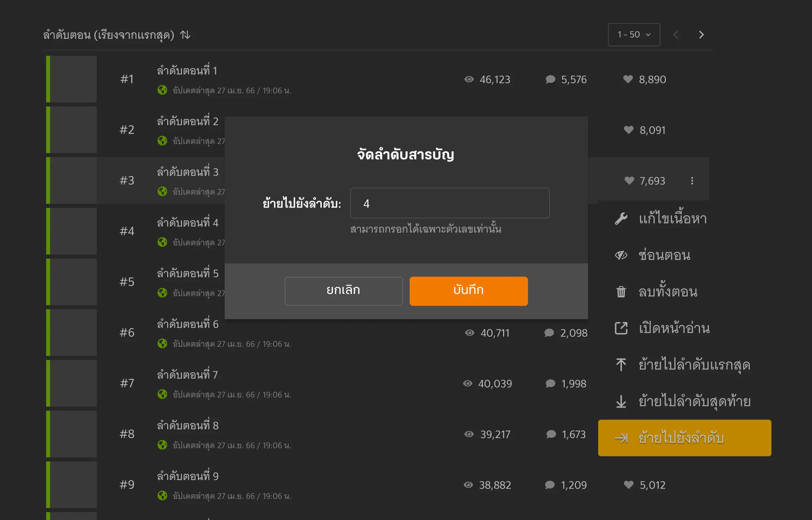Click eye views icon on chapter #6 row

470,333
